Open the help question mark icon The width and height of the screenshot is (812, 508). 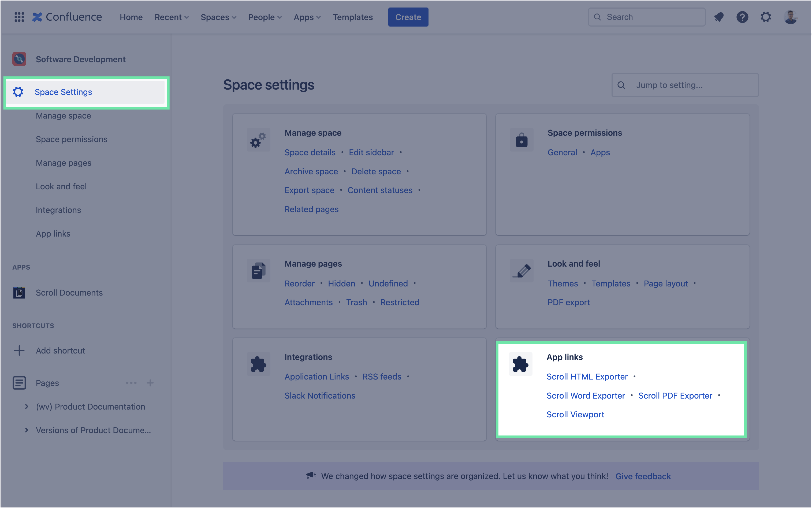pyautogui.click(x=742, y=17)
